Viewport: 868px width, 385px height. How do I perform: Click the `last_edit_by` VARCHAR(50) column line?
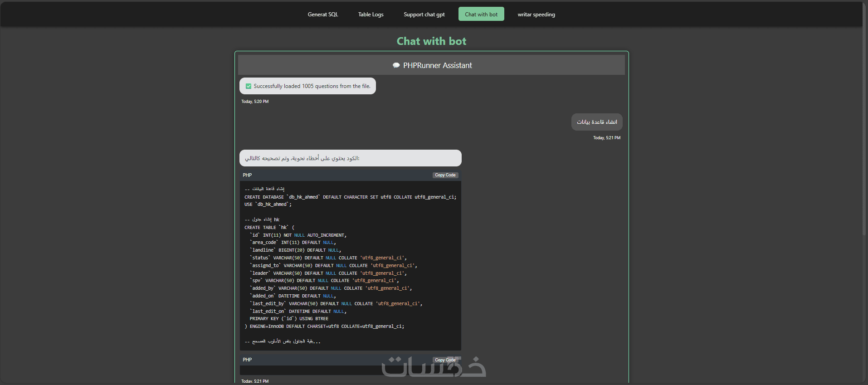pyautogui.click(x=336, y=304)
